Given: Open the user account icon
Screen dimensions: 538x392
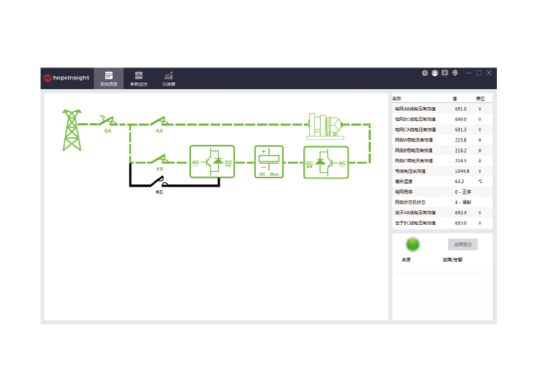Looking at the screenshot, I should pos(435,73).
